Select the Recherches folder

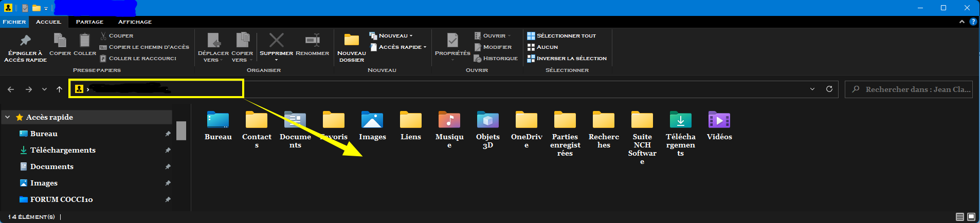(604, 129)
